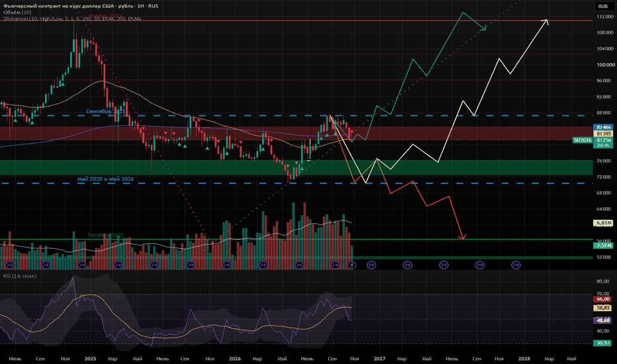Click the 58,83 RSI average tag

click(603, 308)
